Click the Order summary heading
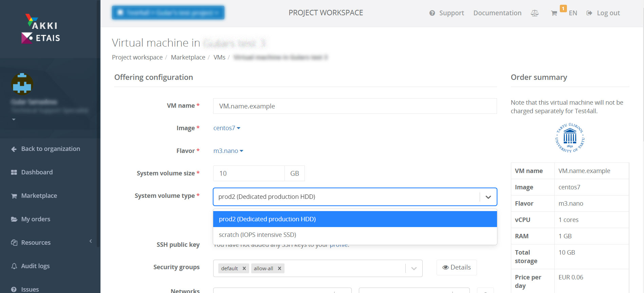Screen dimensions: 644x293 point(539,77)
